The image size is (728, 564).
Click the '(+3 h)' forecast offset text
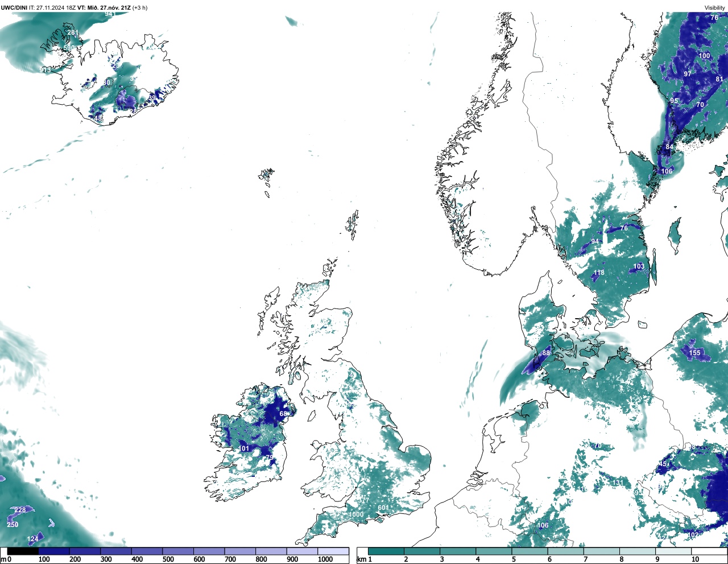(140, 8)
